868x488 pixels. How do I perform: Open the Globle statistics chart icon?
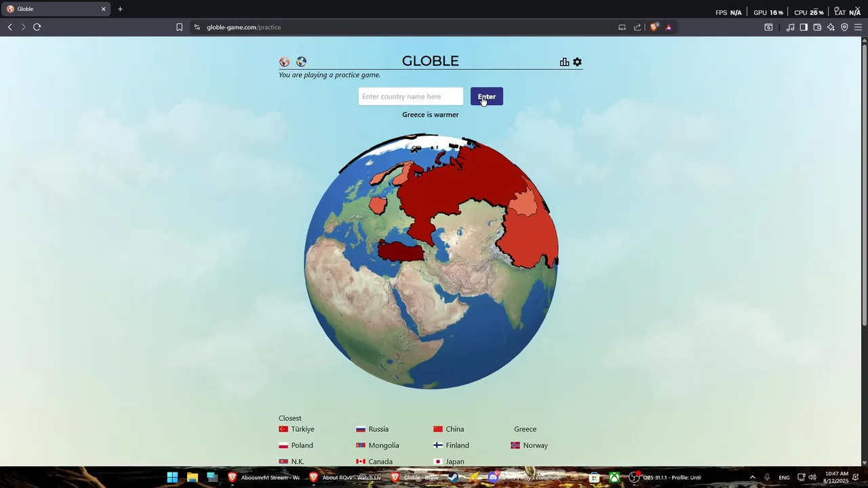coord(564,62)
